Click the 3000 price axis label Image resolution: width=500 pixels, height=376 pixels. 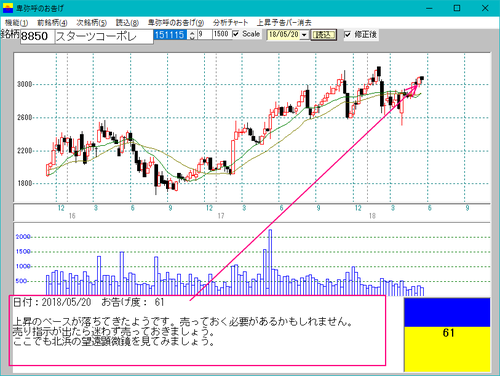coord(25,84)
